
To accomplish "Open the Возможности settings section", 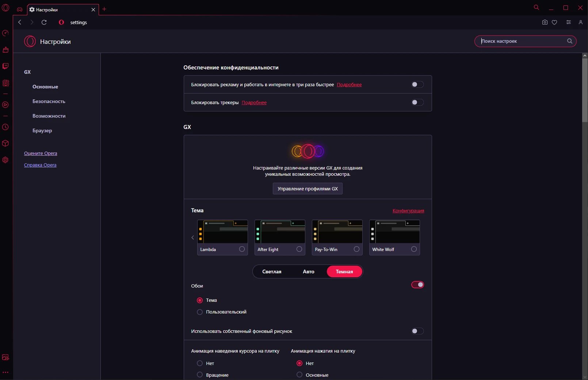I will 49,116.
